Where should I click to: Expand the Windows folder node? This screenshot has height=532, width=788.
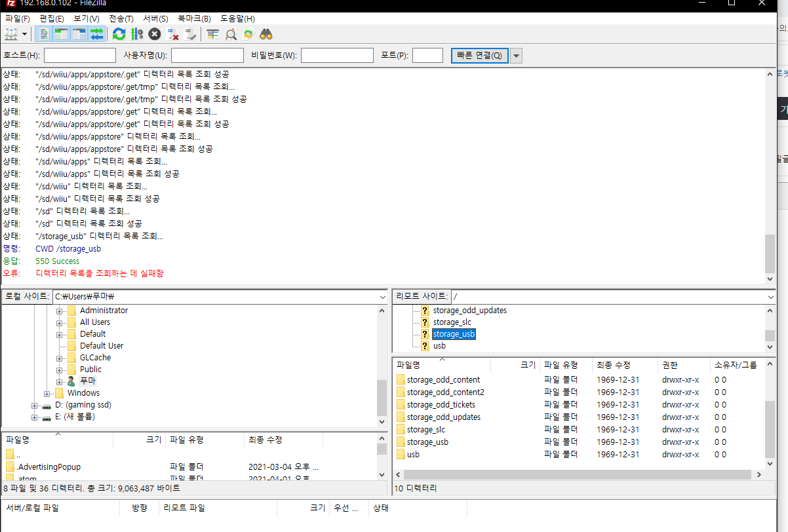47,393
